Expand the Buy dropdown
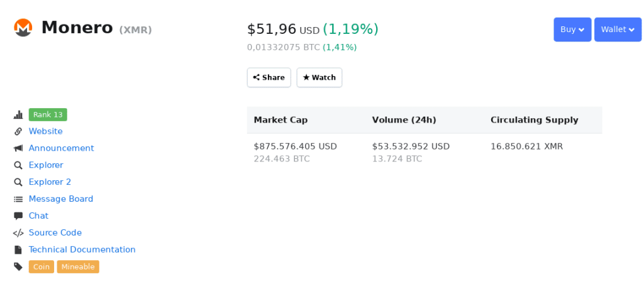This screenshot has width=644, height=289. point(572,30)
